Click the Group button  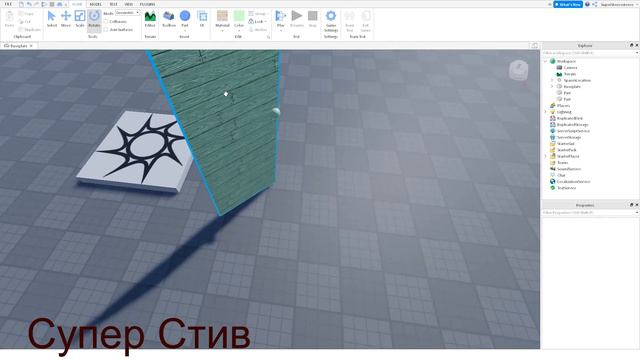(x=257, y=13)
